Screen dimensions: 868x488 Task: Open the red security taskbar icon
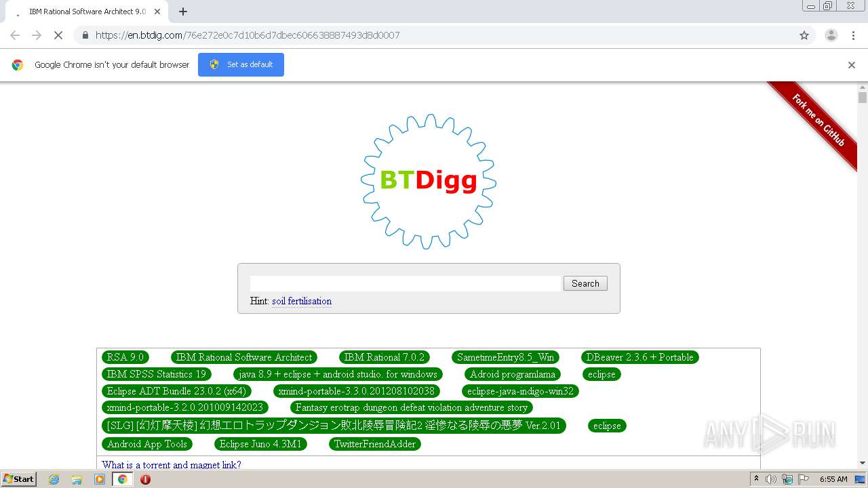tap(145, 479)
